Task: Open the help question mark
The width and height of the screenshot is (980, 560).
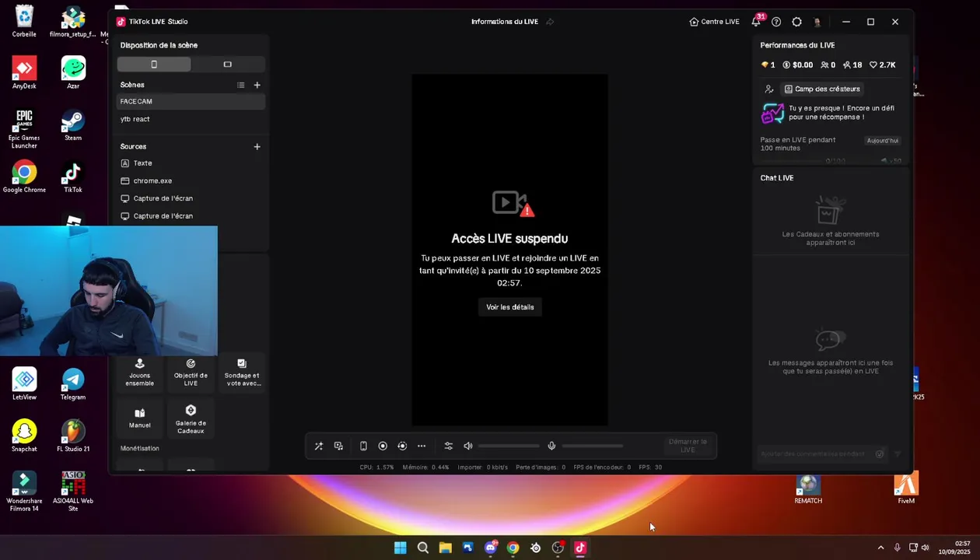Action: [x=776, y=22]
